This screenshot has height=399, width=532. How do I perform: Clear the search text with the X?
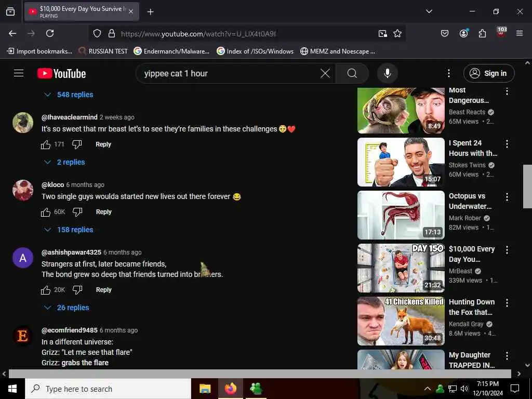(x=325, y=73)
